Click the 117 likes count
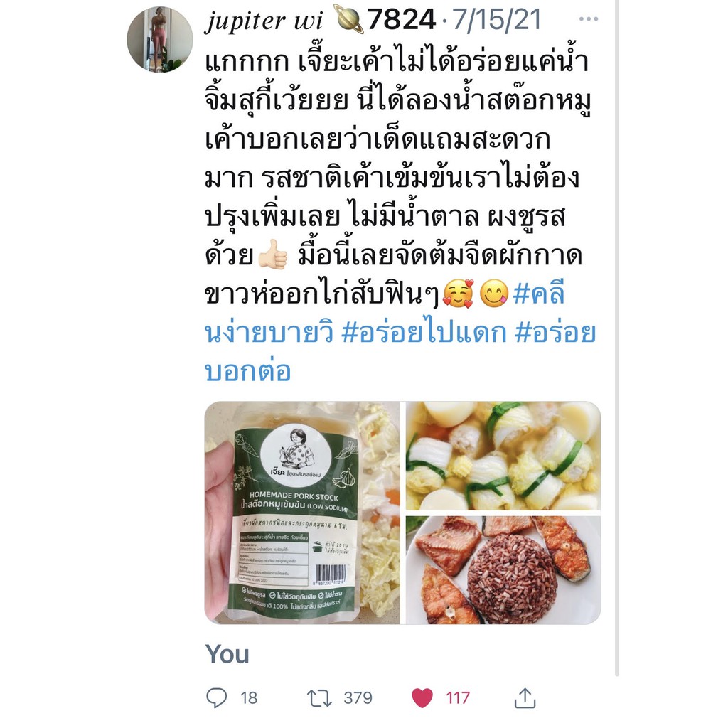 (x=458, y=698)
